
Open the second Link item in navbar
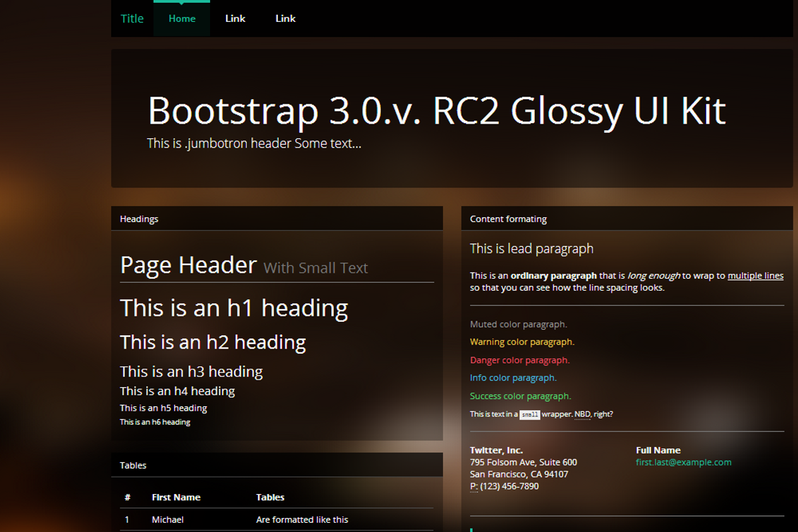tap(285, 18)
